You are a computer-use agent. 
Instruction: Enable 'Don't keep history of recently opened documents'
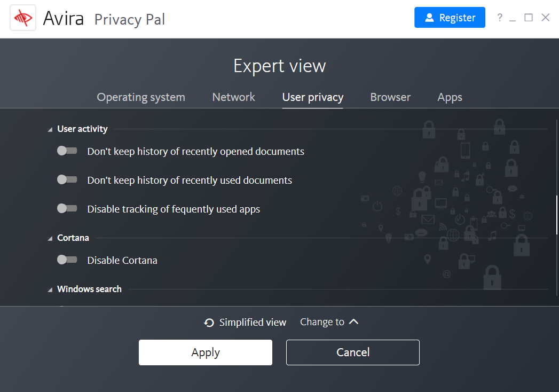[67, 151]
